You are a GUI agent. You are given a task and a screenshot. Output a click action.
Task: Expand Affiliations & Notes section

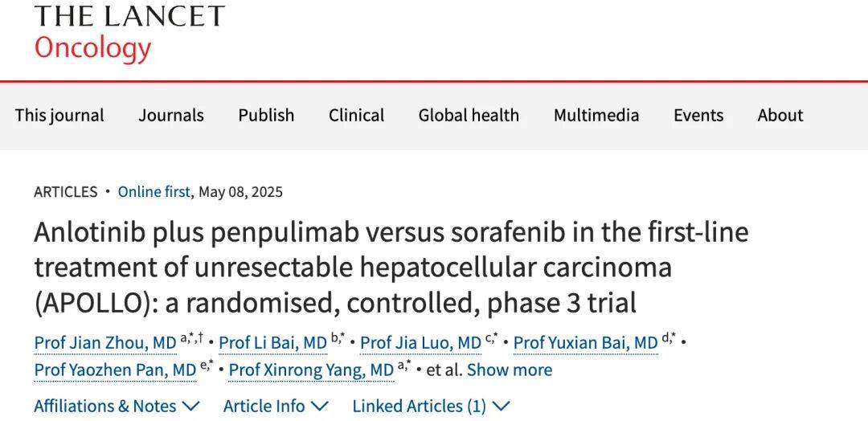[117, 406]
